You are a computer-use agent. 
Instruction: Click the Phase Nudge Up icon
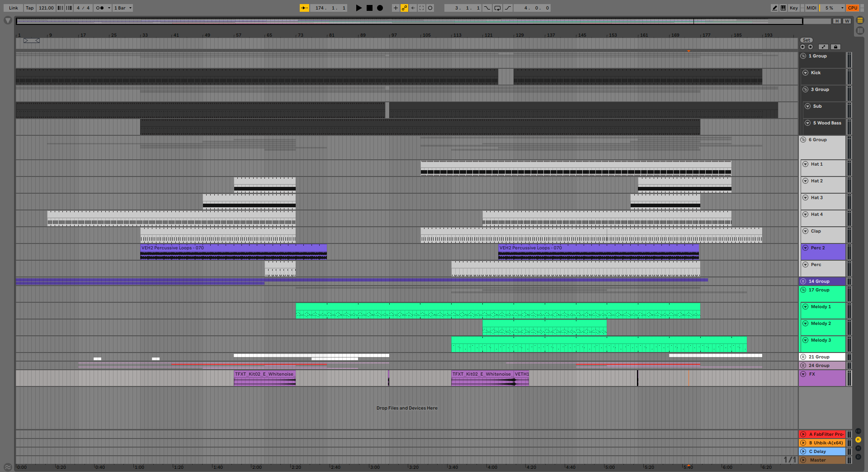(69, 8)
